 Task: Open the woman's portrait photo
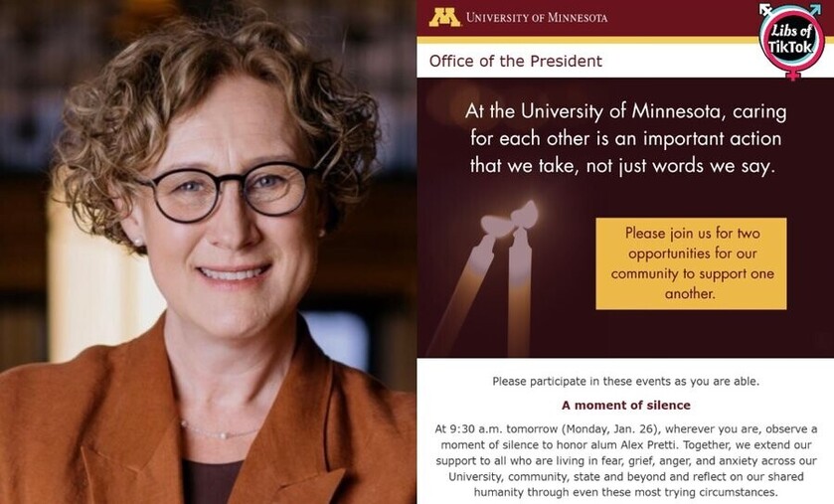(x=208, y=252)
